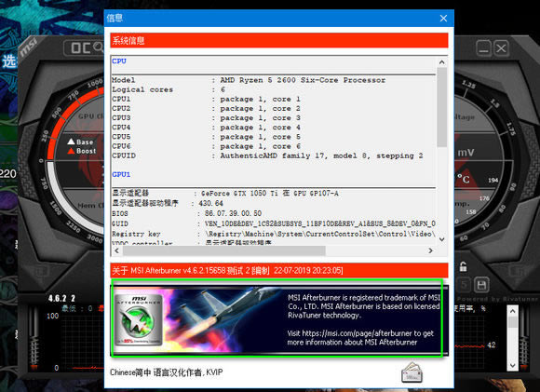Select the BIOS 86.07.39.00.50 line
Screen dimensions: 540x392
(187, 213)
